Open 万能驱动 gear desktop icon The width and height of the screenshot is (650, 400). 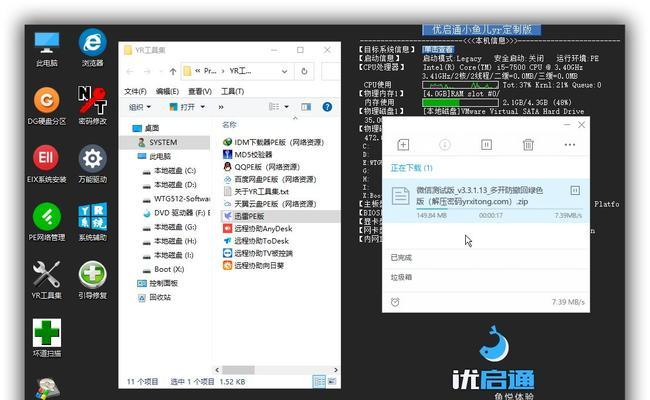pos(92,164)
